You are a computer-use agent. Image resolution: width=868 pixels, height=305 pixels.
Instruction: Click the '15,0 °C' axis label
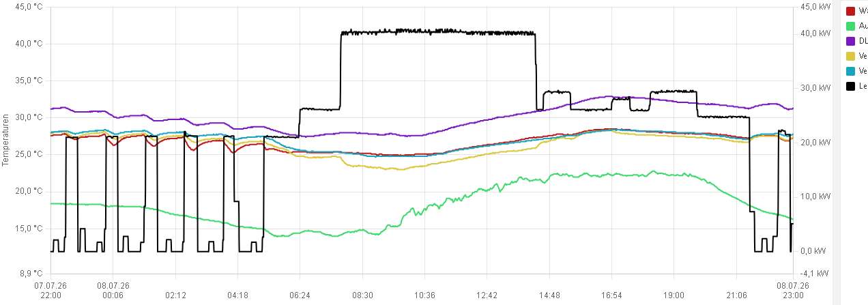point(29,228)
